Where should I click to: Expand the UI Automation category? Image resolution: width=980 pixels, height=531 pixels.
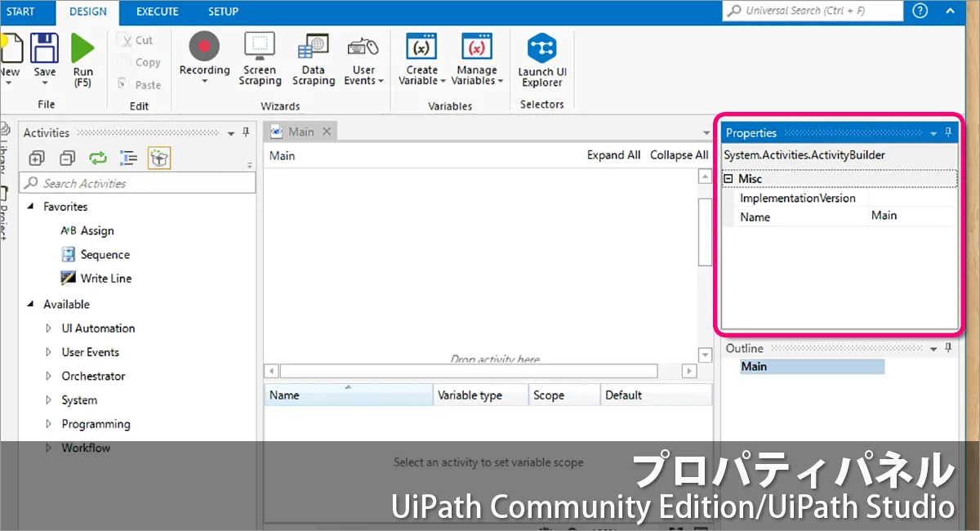(x=48, y=328)
